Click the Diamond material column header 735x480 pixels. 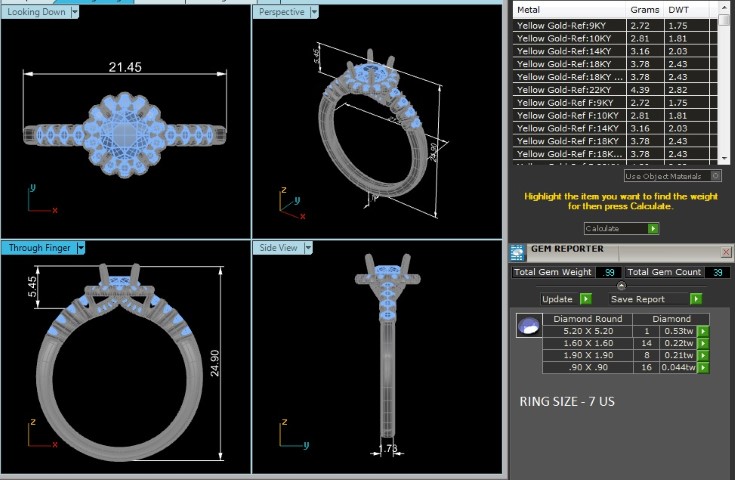(x=671, y=319)
